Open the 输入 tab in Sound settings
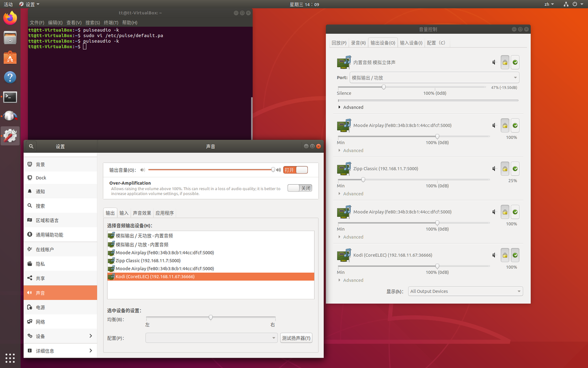 [124, 213]
